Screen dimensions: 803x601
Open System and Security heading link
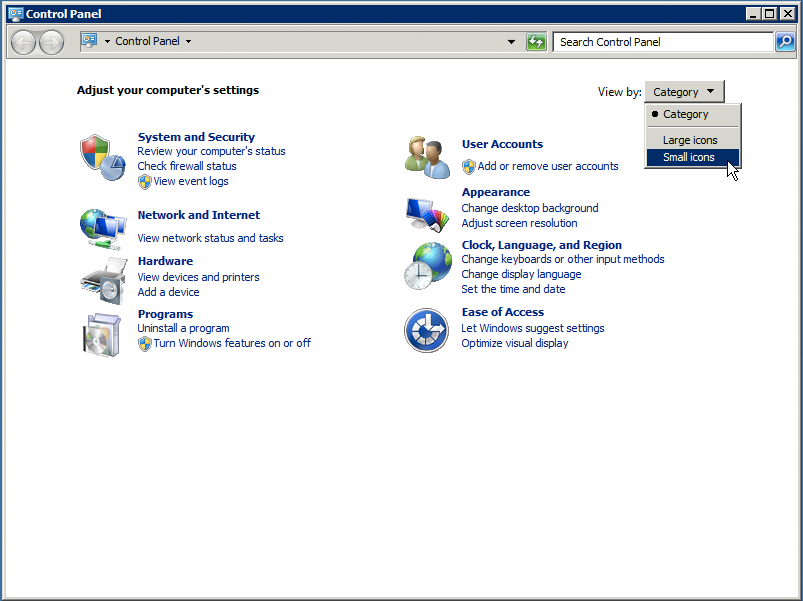coord(196,137)
